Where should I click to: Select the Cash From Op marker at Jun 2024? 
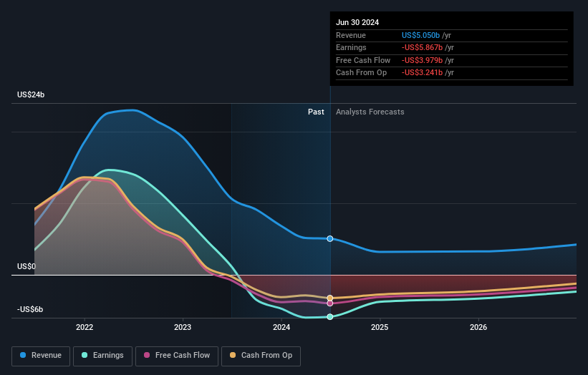coord(330,298)
